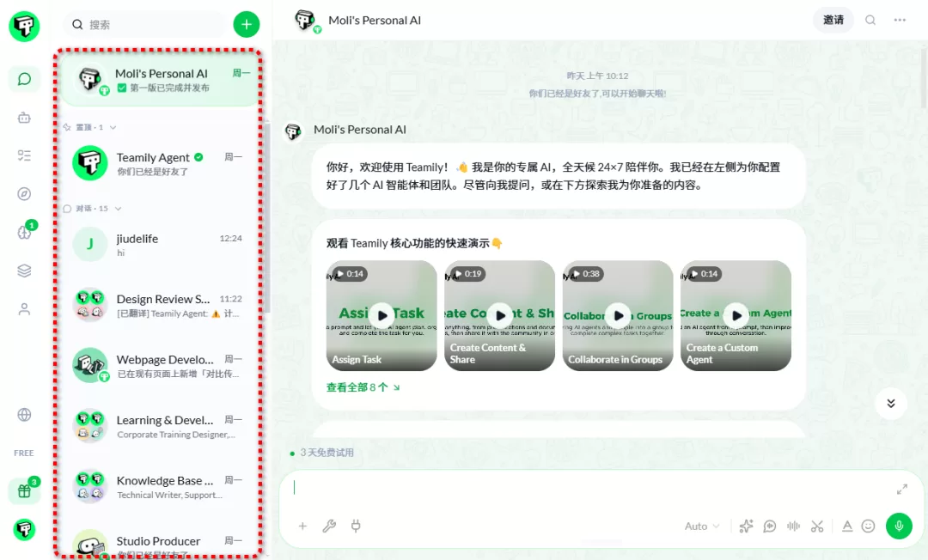
Task: Expand the message input with the arrows icon
Action: click(902, 489)
